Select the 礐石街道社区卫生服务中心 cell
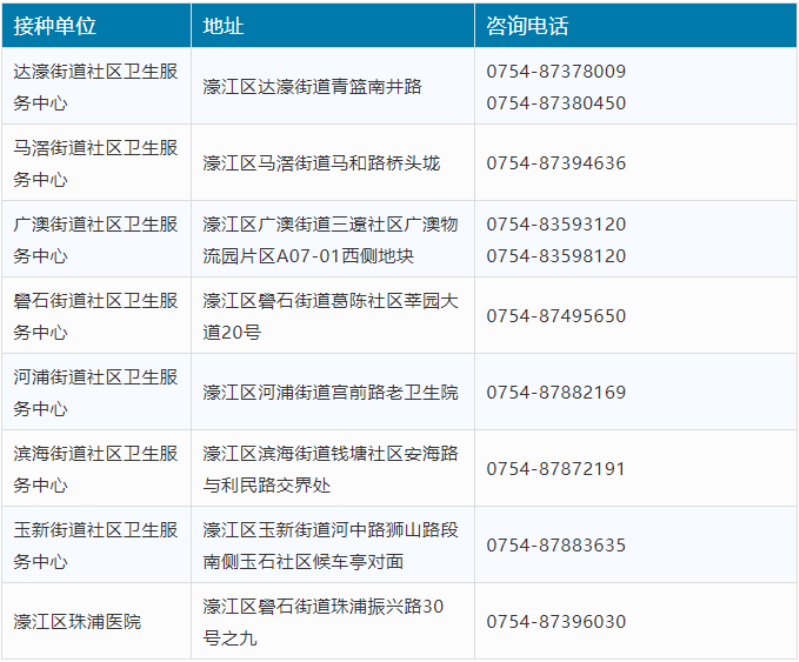This screenshot has height=662, width=799. point(95,316)
